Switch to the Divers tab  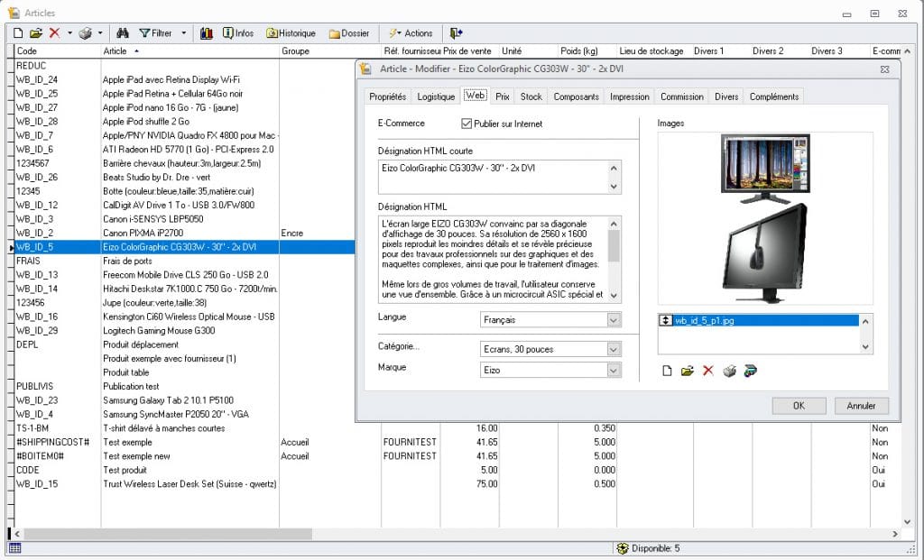726,96
